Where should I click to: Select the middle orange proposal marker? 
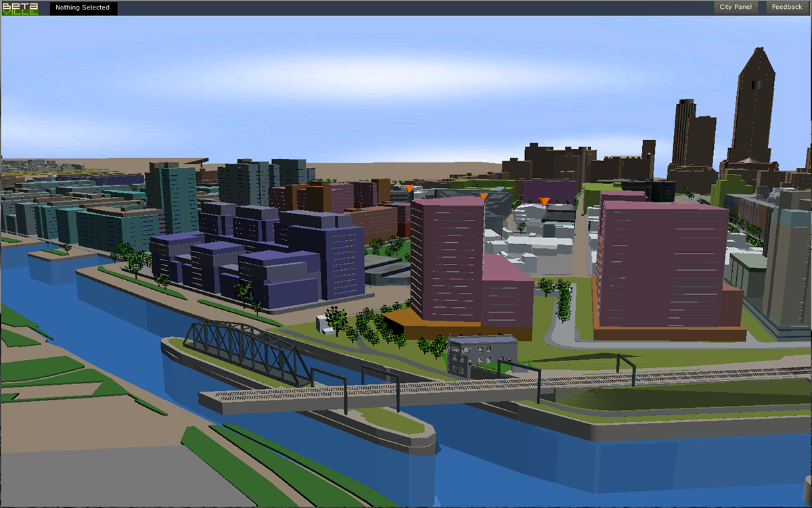click(x=483, y=196)
